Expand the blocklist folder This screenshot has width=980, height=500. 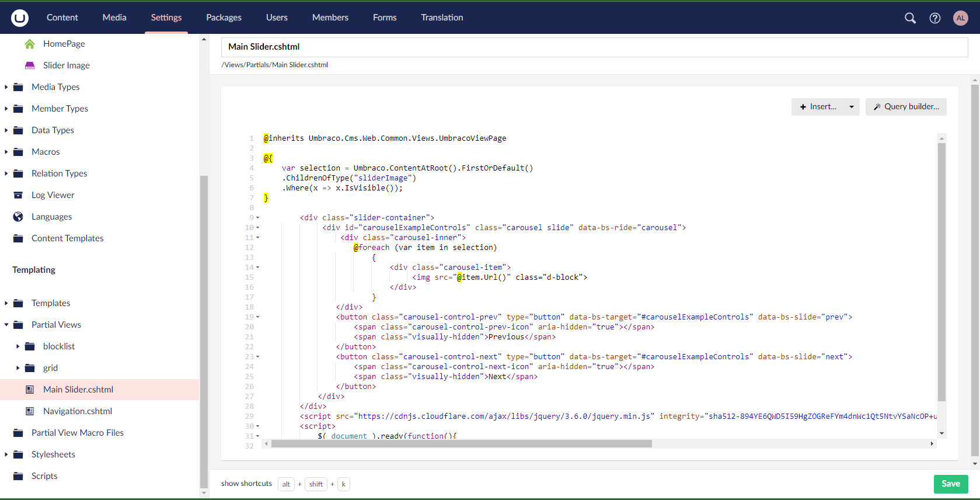click(18, 346)
